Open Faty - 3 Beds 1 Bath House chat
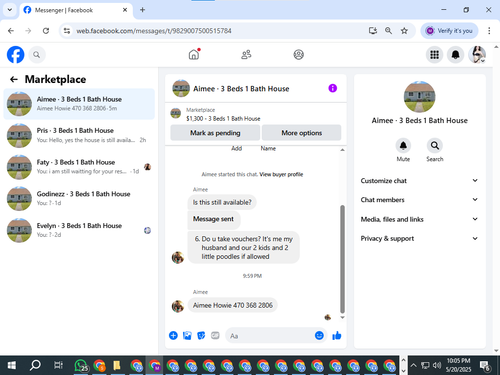The image size is (500, 375). click(79, 167)
